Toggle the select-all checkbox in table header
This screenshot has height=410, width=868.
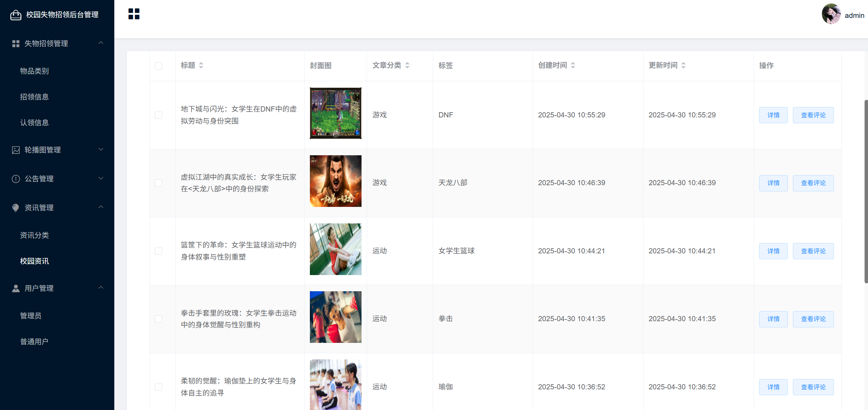(158, 66)
